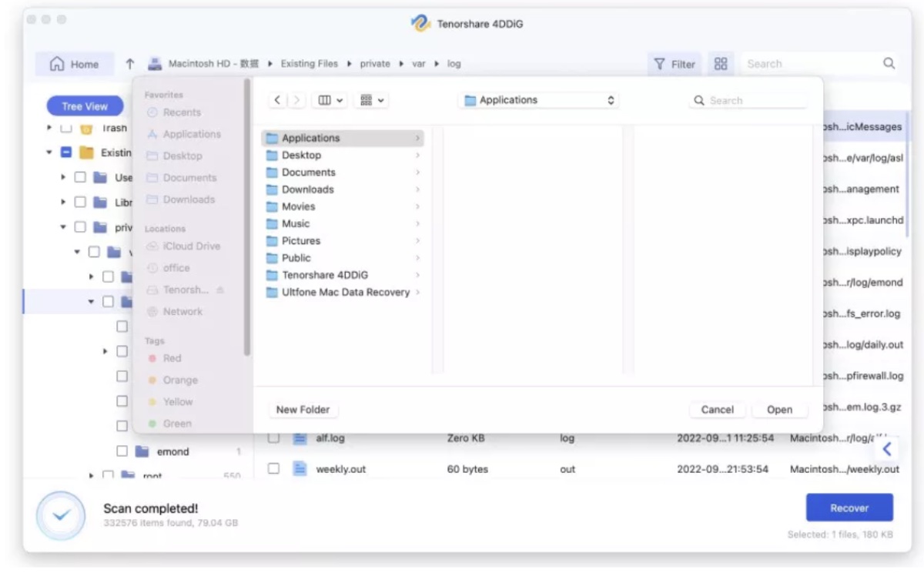Check the weekly.out file checkbox
Viewport: 924px width, 573px height.
pos(273,468)
